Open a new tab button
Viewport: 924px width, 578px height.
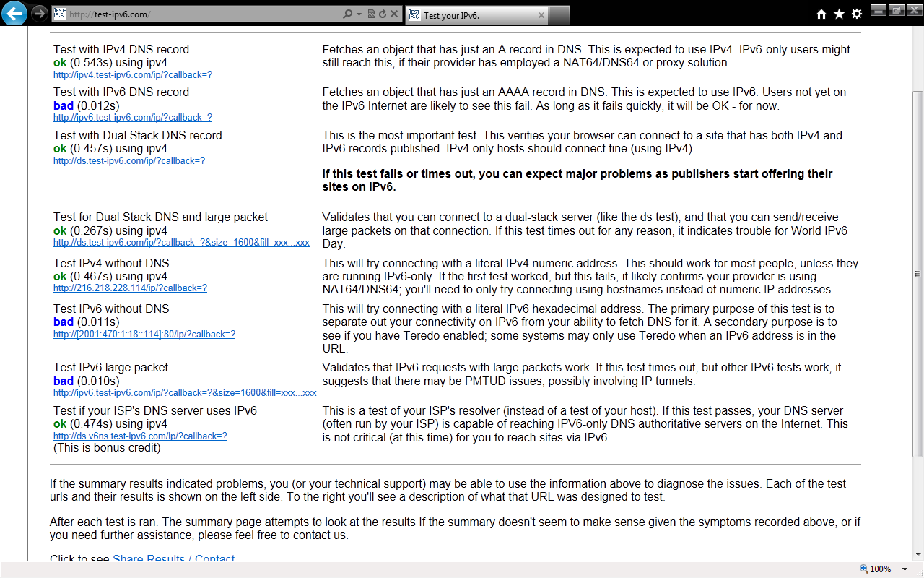coord(560,15)
